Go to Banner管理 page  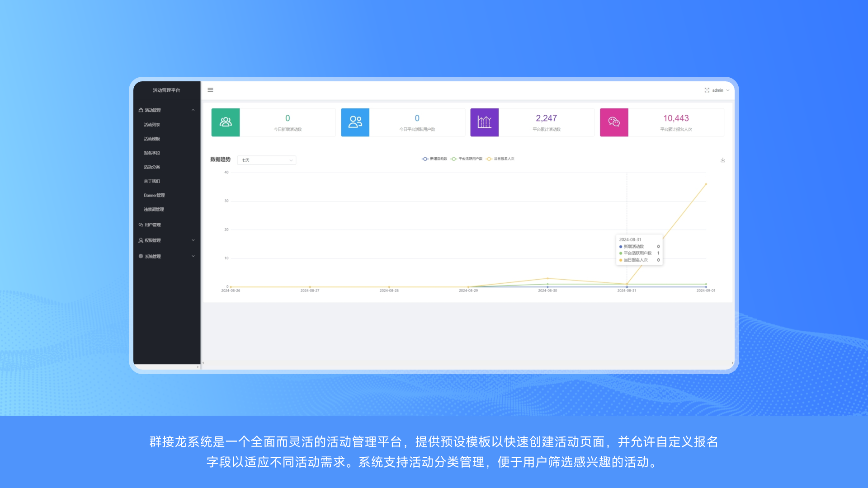pos(154,195)
